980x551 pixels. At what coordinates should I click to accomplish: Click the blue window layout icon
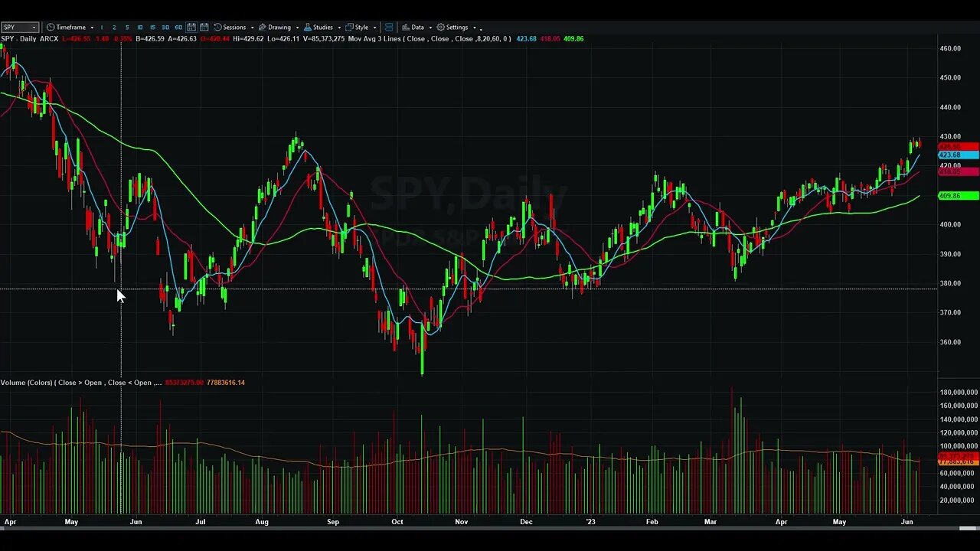tap(388, 27)
